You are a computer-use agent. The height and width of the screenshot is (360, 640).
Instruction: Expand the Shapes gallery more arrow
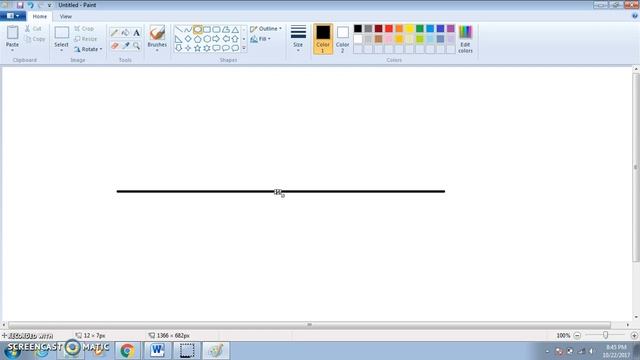click(x=244, y=48)
